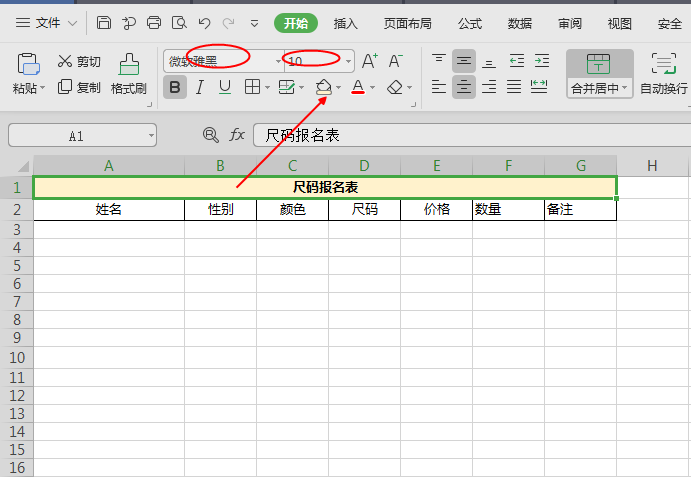Align text right

(489, 87)
